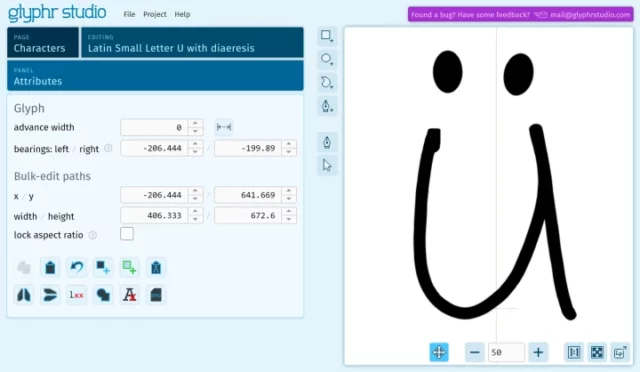Edit the right bearing -199.89 field
Screen dimensions: 640x372
coord(248,148)
